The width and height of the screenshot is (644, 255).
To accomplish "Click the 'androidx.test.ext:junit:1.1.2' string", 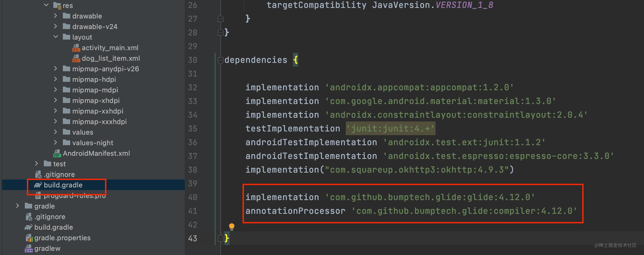I will [464, 142].
